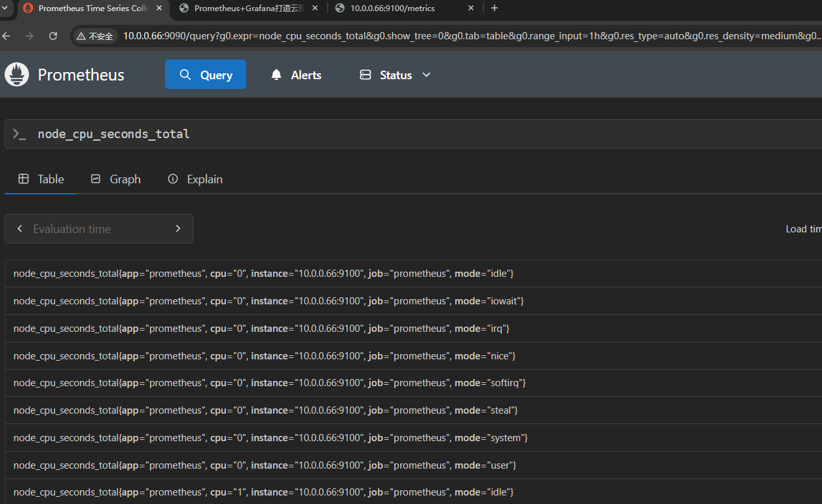Select the Prometheus Time Series browser tab
Screen dimensions: 822x504
click(92, 8)
